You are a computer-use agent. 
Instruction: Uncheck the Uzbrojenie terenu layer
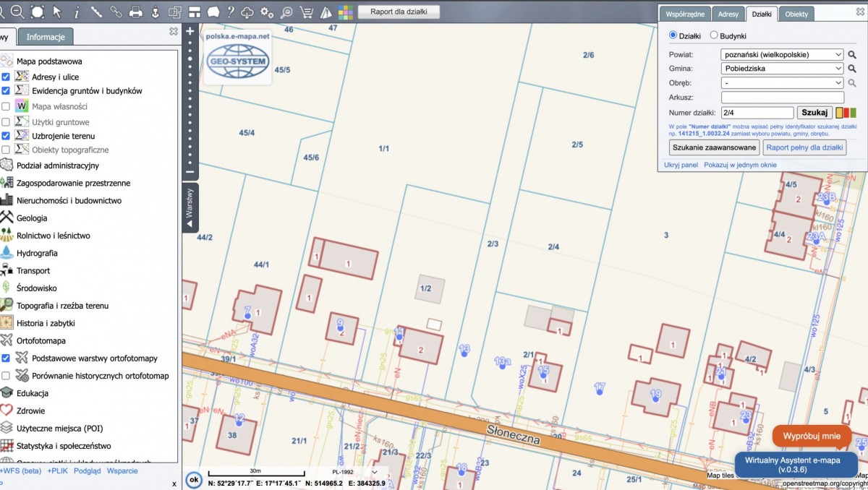[6, 136]
